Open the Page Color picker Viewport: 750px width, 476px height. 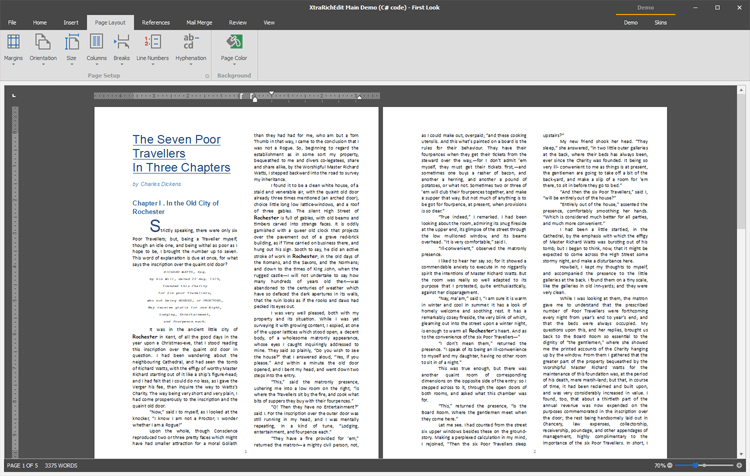point(234,49)
